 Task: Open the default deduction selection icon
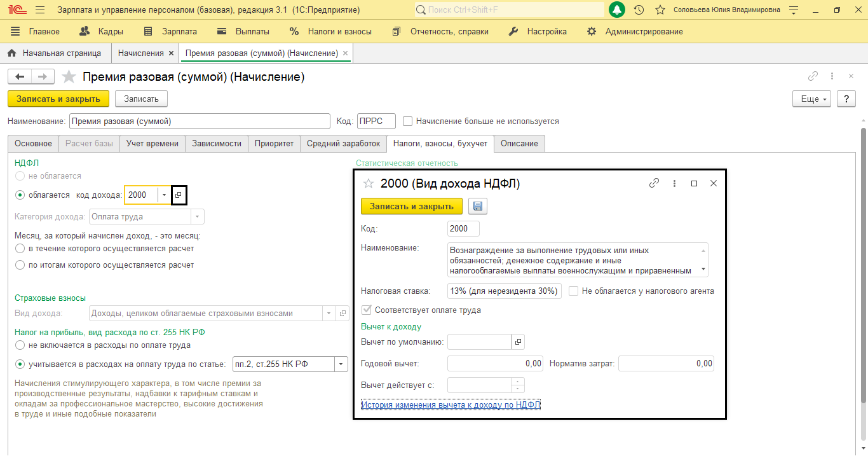[519, 342]
